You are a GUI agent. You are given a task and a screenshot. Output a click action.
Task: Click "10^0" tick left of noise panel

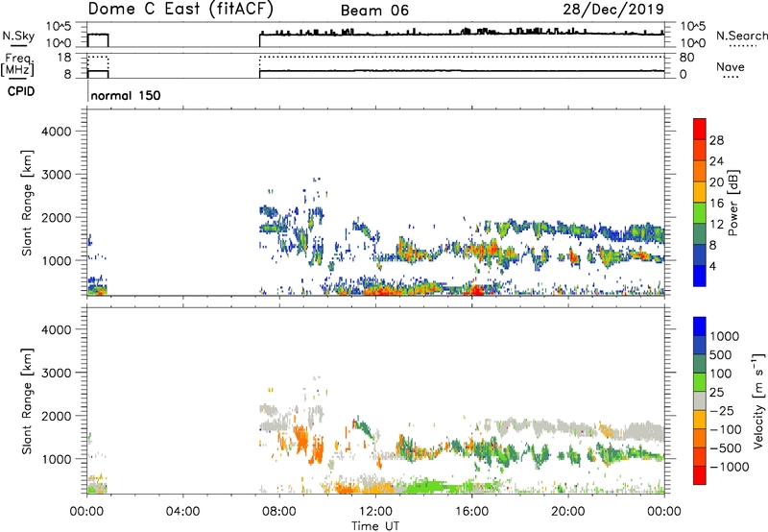[x=59, y=43]
